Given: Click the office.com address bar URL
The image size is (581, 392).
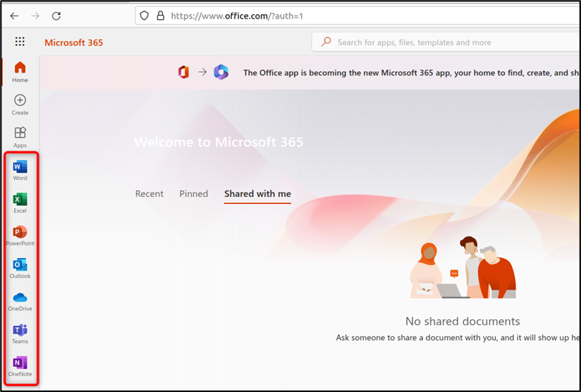Looking at the screenshot, I should [237, 16].
